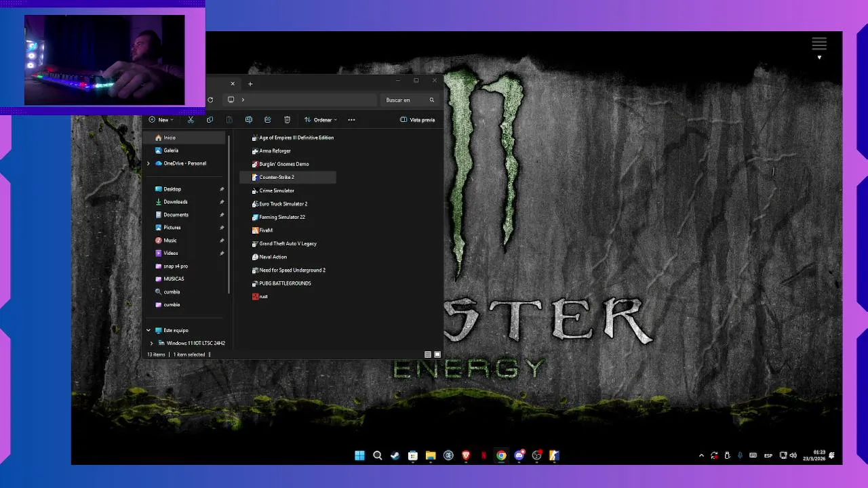Click the navigation pane scrollbar
868x488 pixels.
tap(229, 214)
